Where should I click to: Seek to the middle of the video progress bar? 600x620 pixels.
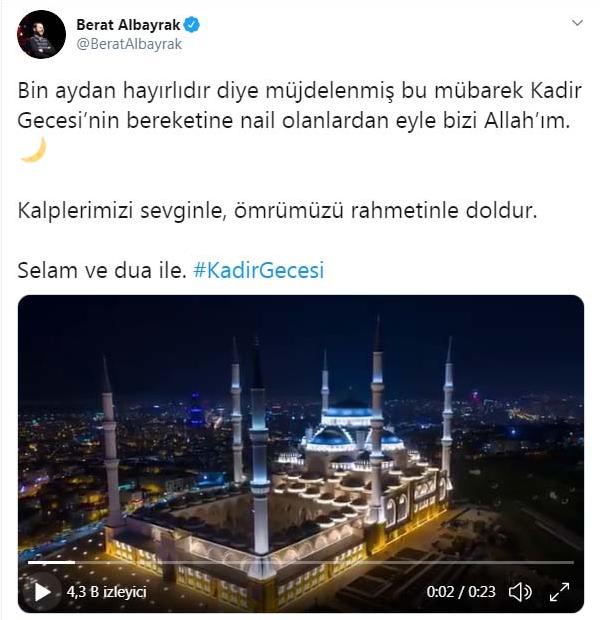pyautogui.click(x=301, y=562)
